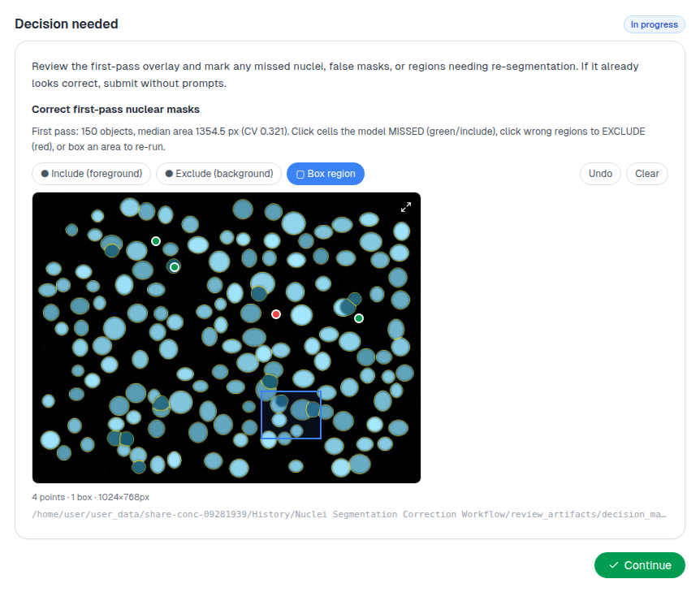This screenshot has width=700, height=592.
Task: Submit with the Continue button
Action: pyautogui.click(x=639, y=565)
